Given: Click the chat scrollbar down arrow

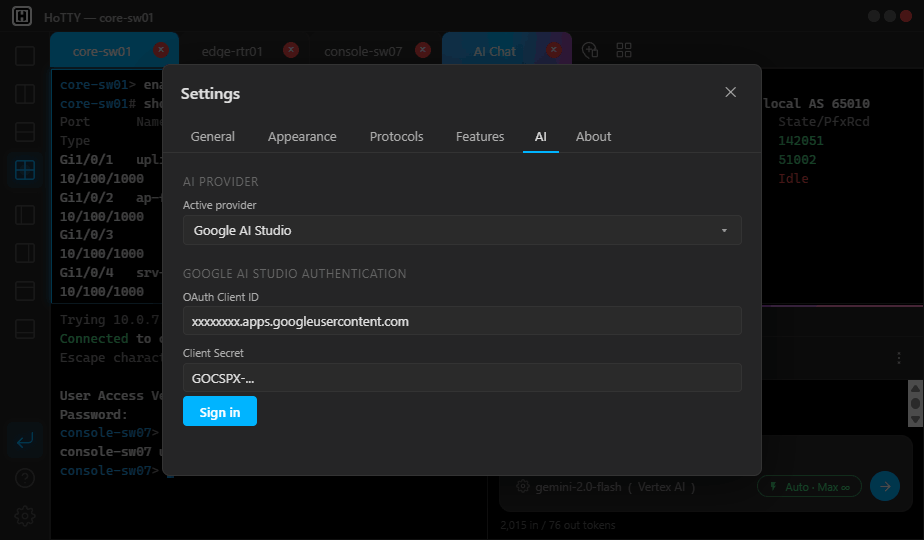Looking at the screenshot, I should tap(915, 419).
